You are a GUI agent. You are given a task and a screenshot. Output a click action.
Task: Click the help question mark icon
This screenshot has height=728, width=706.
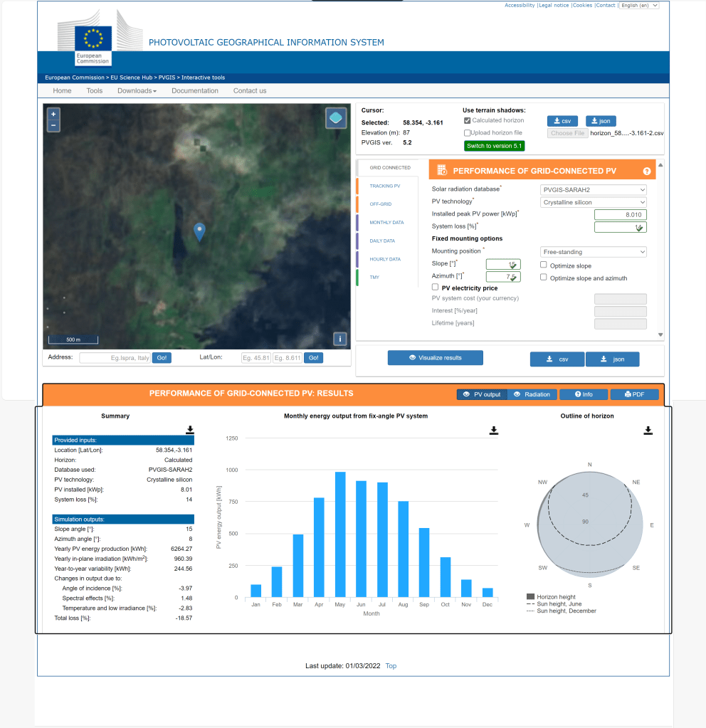click(x=647, y=172)
